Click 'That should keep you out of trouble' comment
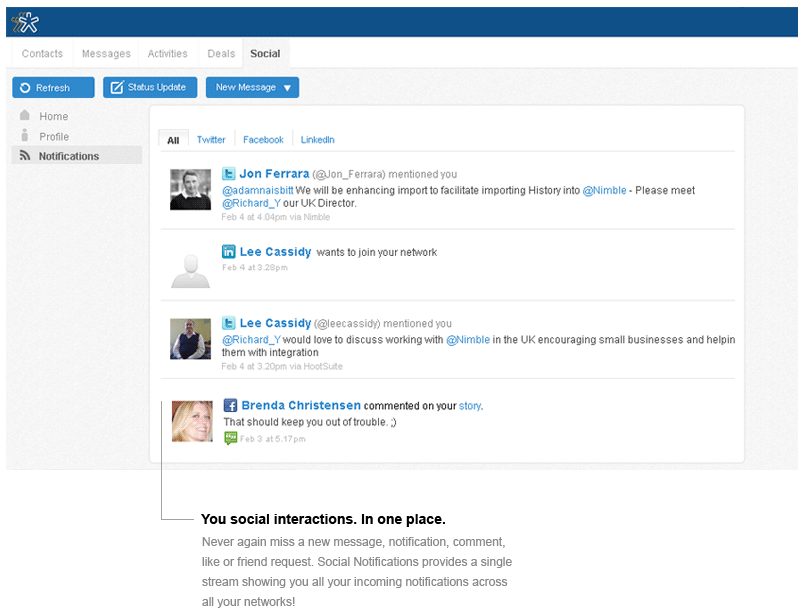Viewport: 807px width, 615px height. (310, 422)
